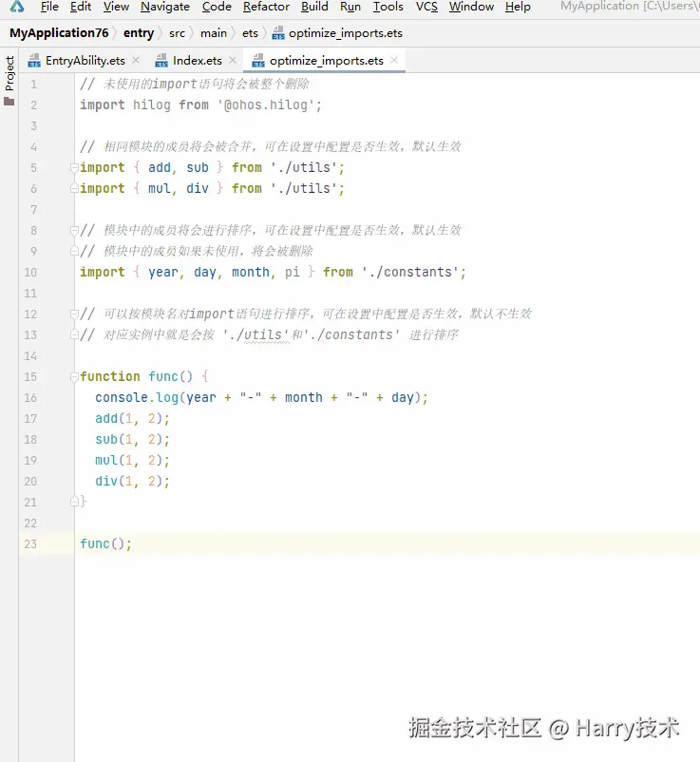Open the Project tool window

click(9, 73)
